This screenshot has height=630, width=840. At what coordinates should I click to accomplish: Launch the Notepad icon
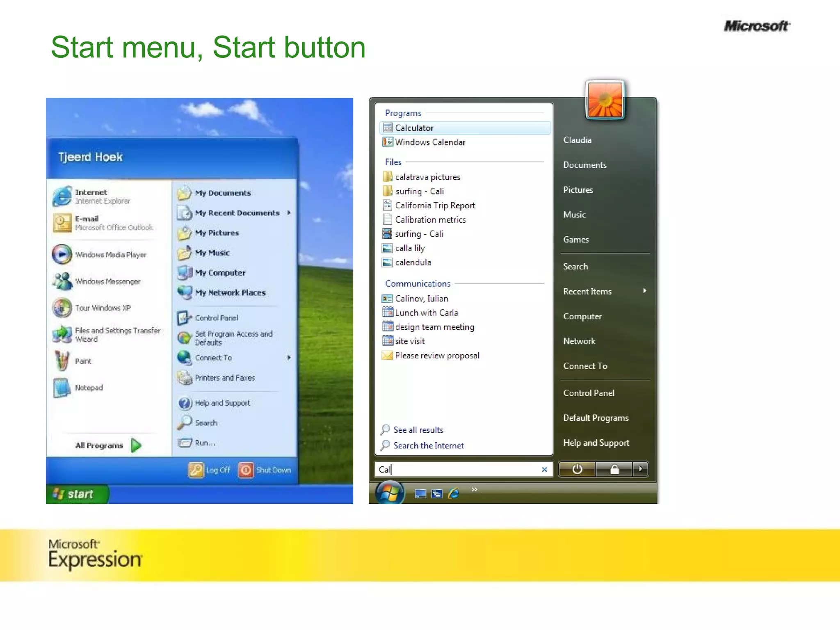pos(62,388)
